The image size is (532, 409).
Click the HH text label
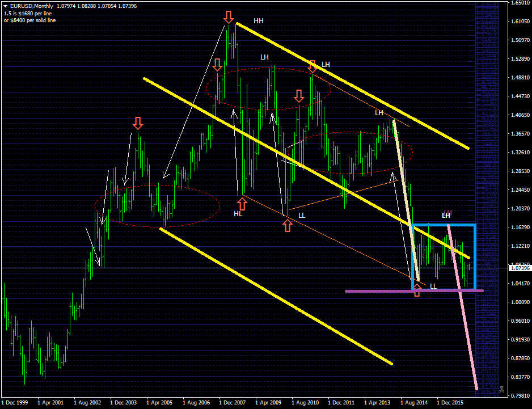click(259, 22)
